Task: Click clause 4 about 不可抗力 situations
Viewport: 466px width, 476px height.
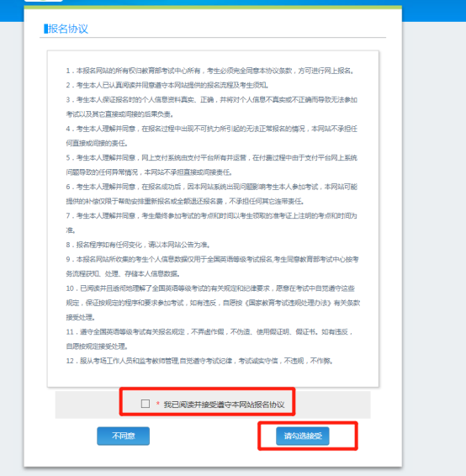Action: point(212,136)
